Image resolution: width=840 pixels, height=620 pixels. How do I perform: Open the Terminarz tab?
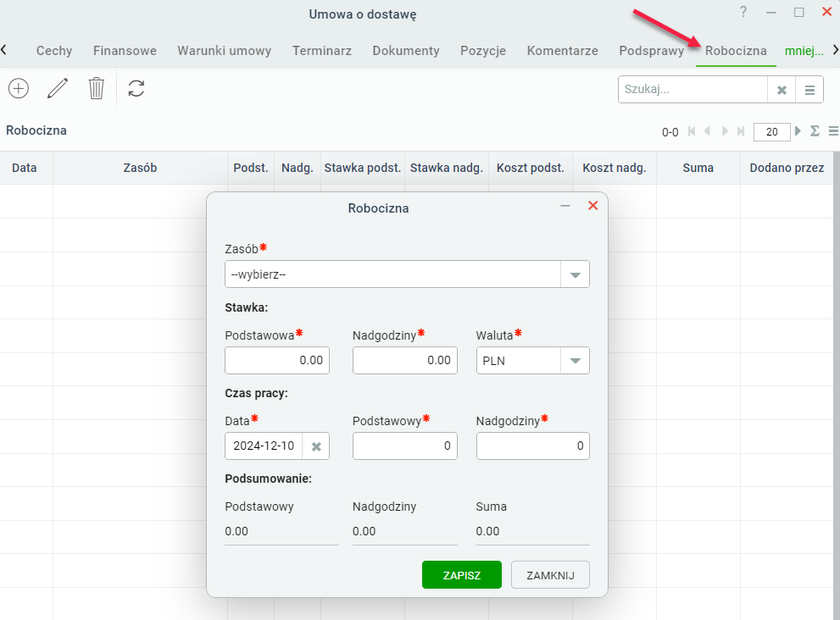click(322, 51)
